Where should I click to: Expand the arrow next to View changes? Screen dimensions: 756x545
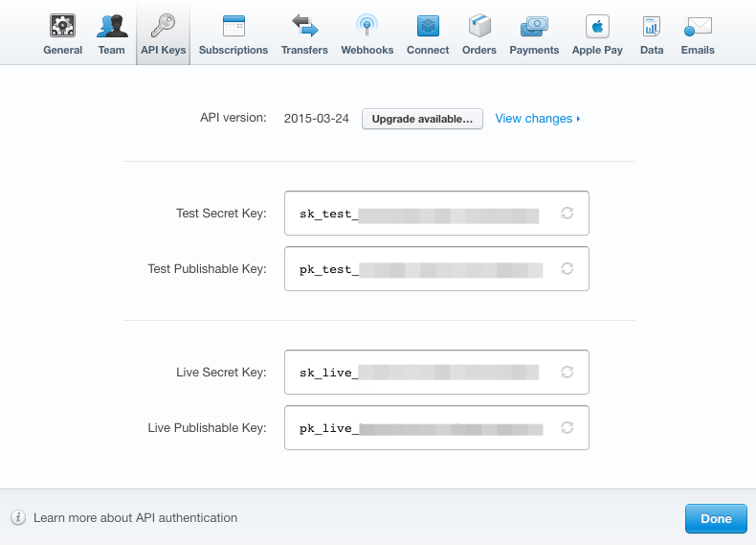coord(578,119)
